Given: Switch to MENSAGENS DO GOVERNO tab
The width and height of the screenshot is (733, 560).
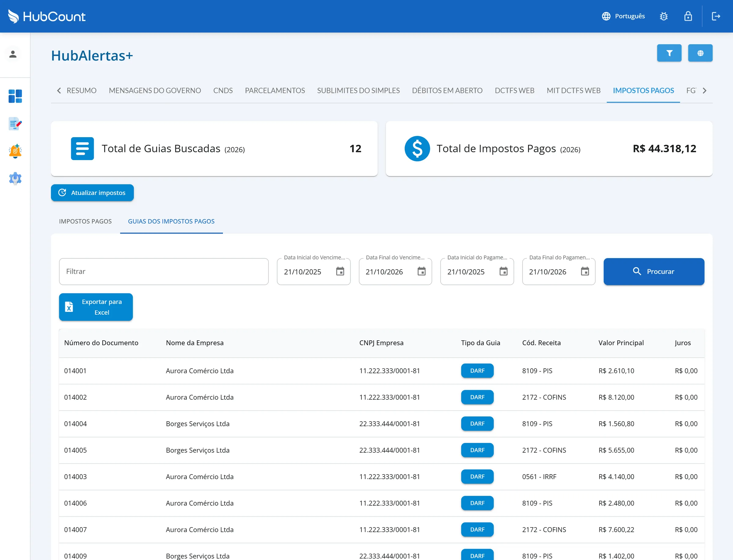Looking at the screenshot, I should [x=155, y=90].
